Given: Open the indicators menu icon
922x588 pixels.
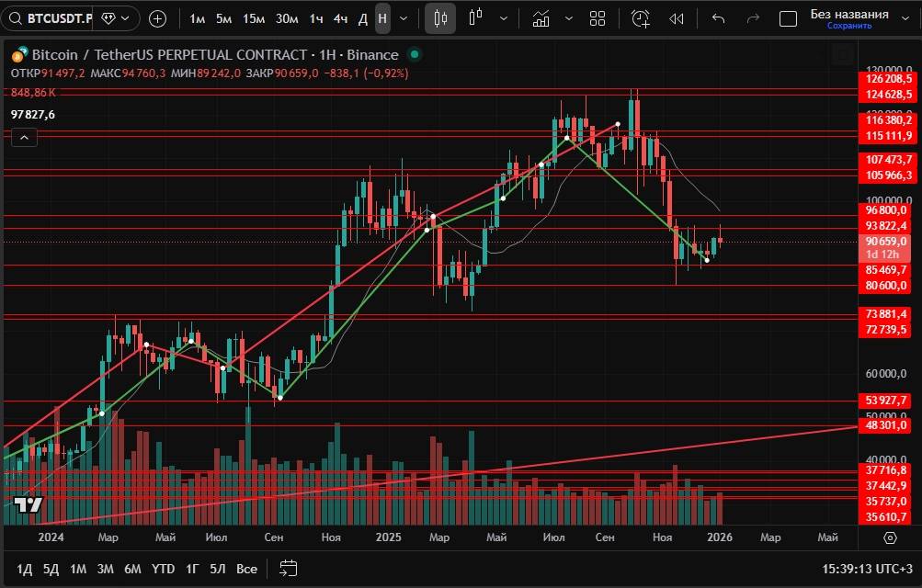Looking at the screenshot, I should pyautogui.click(x=541, y=18).
